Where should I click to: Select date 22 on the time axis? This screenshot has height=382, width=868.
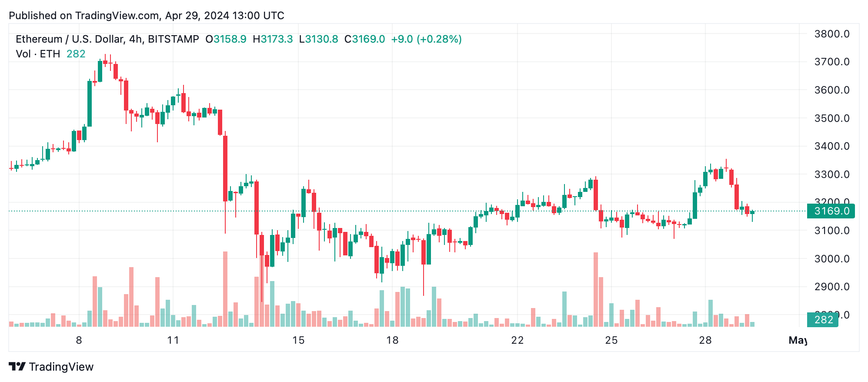(x=517, y=340)
